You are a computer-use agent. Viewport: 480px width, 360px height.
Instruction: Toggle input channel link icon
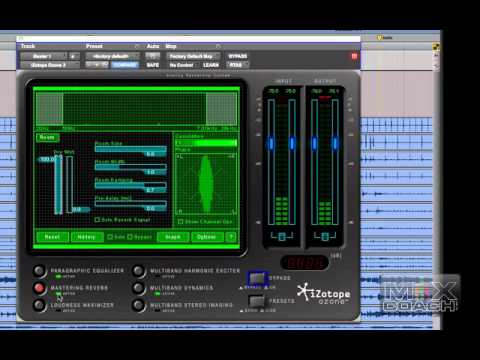[282, 236]
